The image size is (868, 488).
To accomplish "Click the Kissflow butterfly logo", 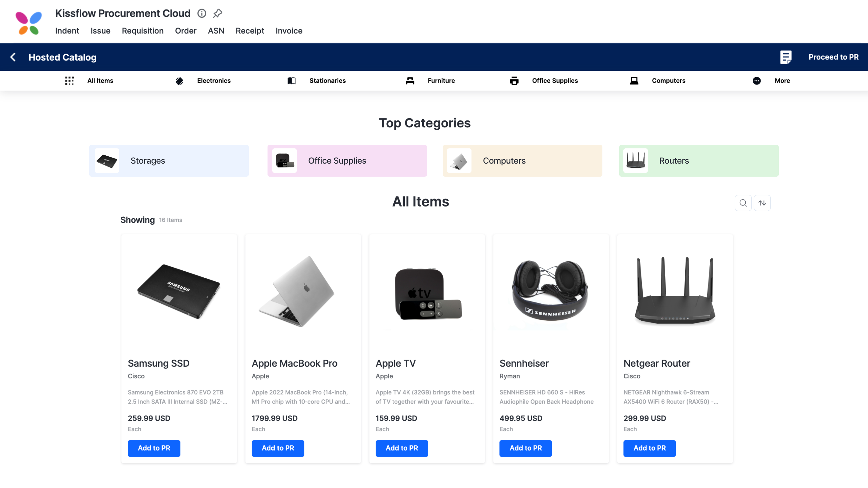I will tap(29, 23).
